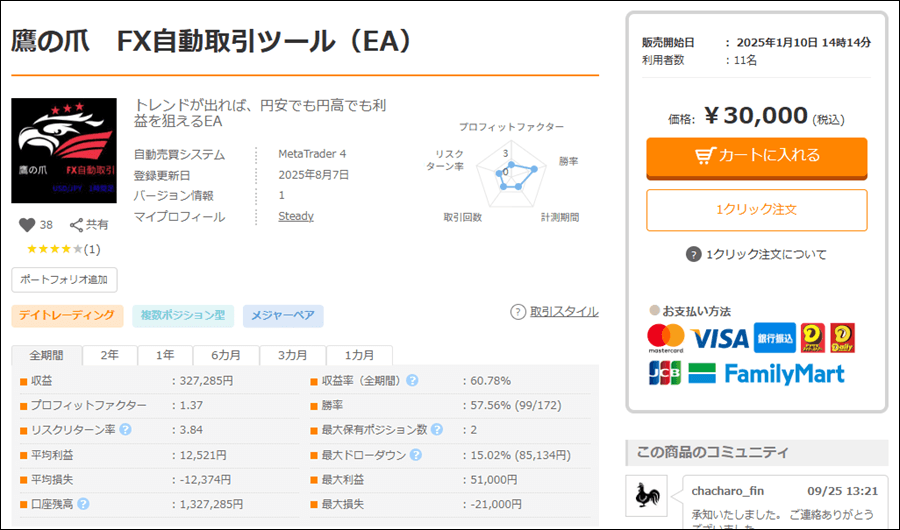900x530 pixels.
Task: Switch to the 3カ月 tab
Action: [x=293, y=355]
